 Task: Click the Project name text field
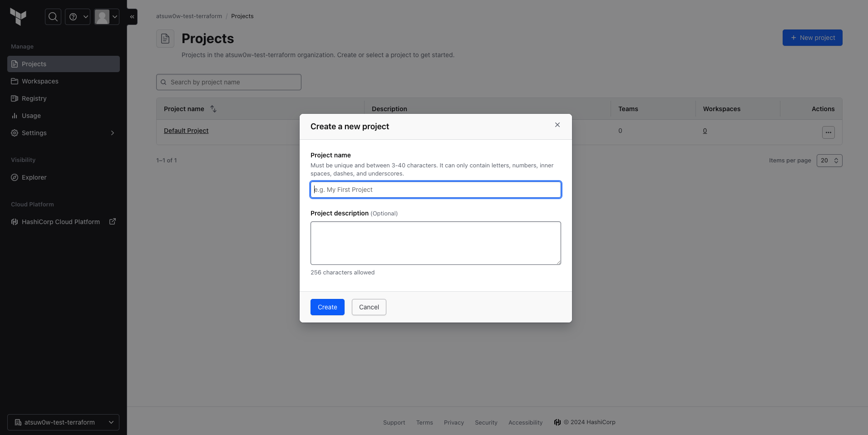[435, 190]
